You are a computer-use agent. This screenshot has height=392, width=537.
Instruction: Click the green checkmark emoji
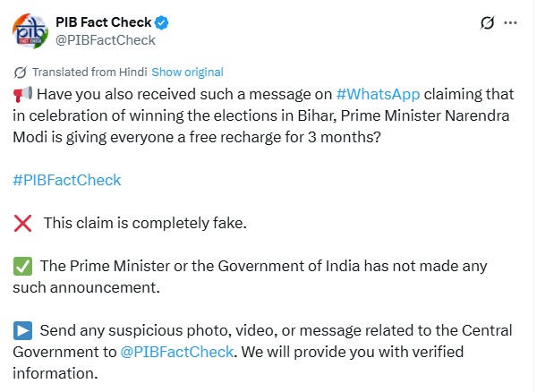coord(21,266)
